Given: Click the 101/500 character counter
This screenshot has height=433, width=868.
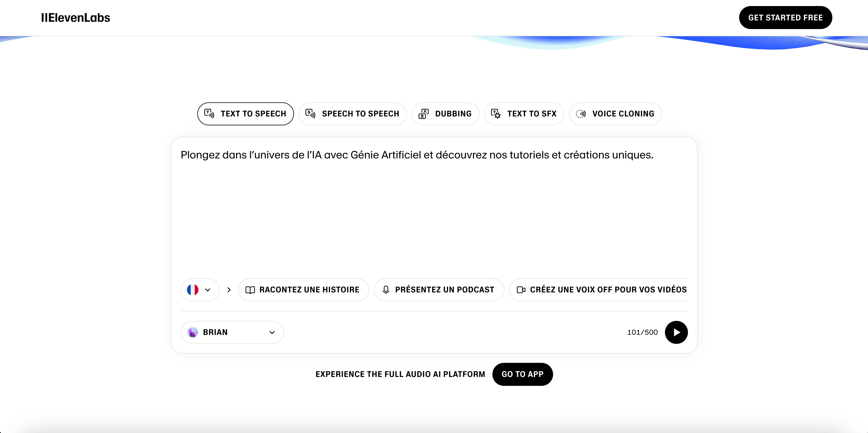Looking at the screenshot, I should pos(642,332).
